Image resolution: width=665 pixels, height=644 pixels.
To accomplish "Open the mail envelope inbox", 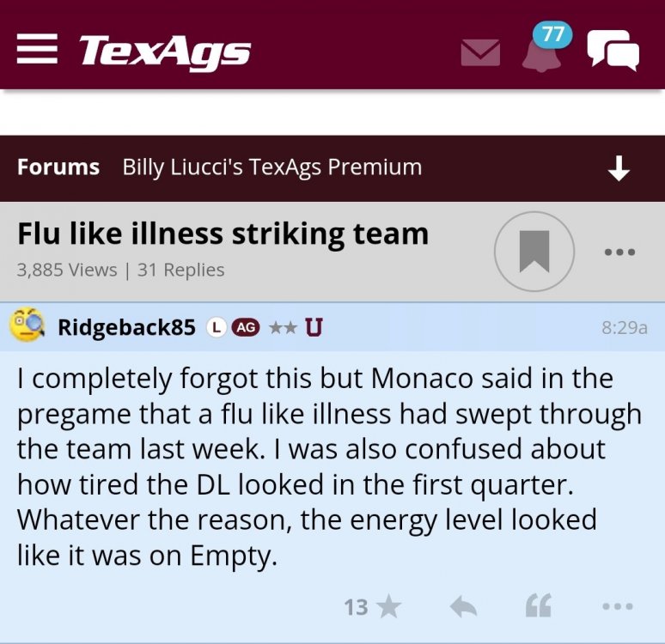I will (x=480, y=52).
